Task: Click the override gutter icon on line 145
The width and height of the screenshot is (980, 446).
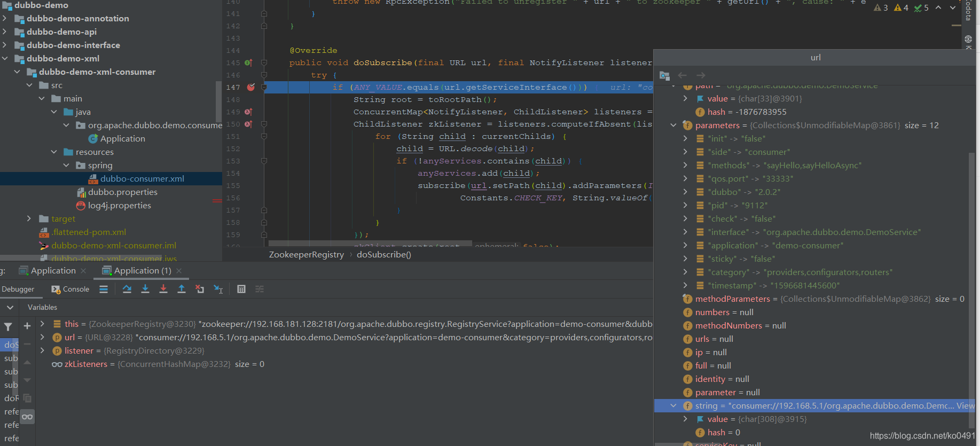Action: 248,62
